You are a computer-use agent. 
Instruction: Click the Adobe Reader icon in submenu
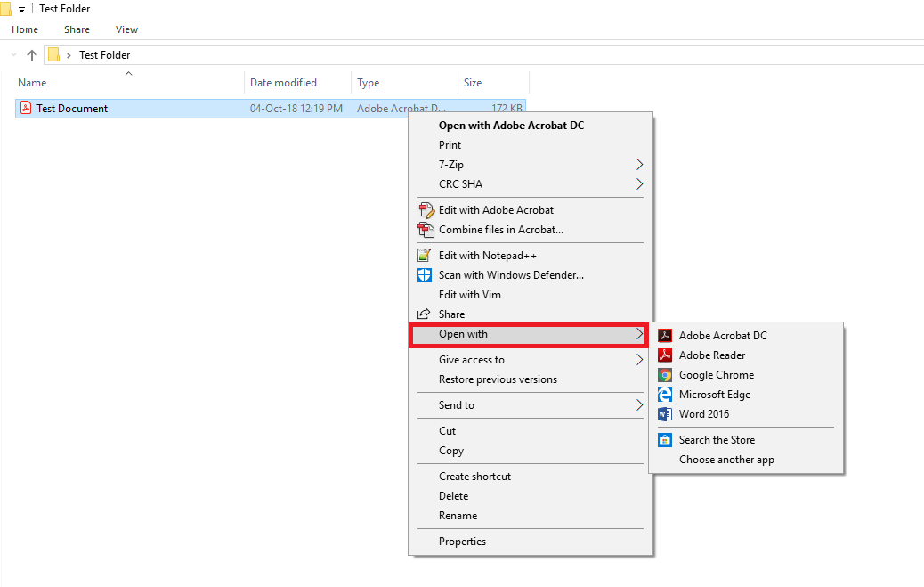pyautogui.click(x=664, y=355)
